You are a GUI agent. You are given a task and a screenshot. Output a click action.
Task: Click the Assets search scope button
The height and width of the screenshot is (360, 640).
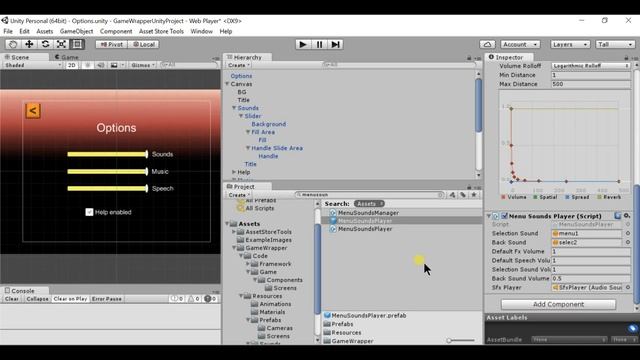369,204
